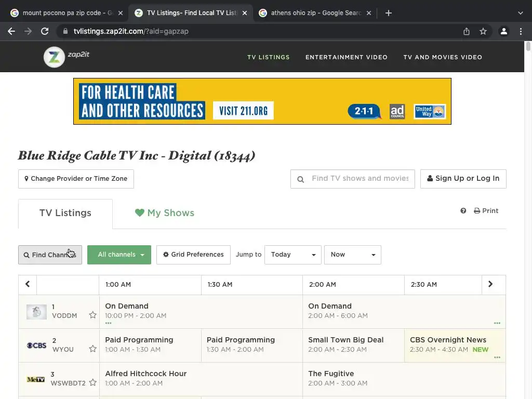Open Chrome three-dot menu
This screenshot has height=399, width=532.
521,31
